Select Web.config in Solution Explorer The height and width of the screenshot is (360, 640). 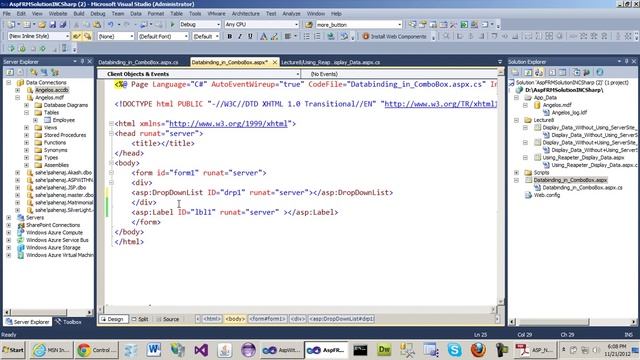click(547, 195)
